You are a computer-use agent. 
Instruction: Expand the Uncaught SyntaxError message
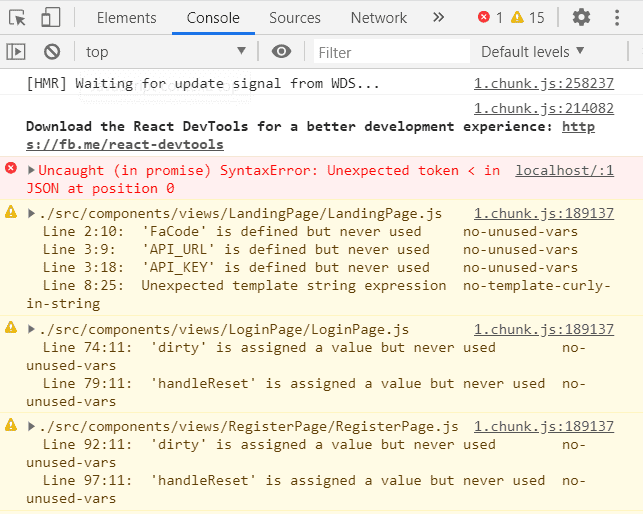pos(31,171)
